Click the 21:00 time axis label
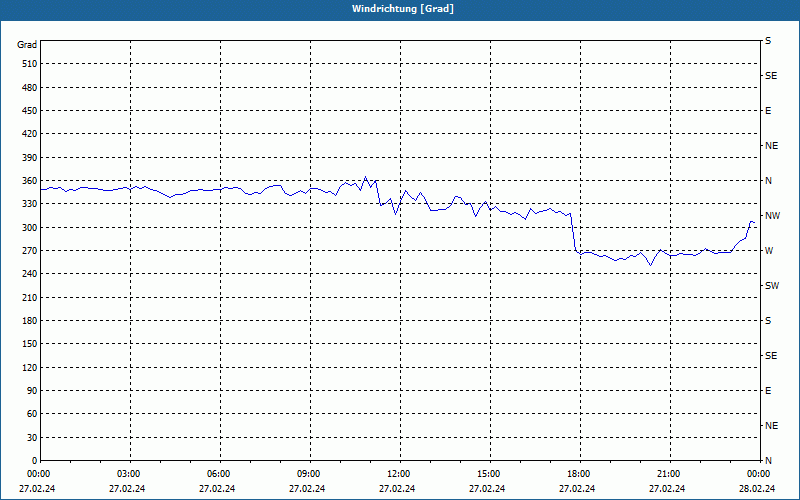Viewport: 800px width, 500px height. [670, 474]
